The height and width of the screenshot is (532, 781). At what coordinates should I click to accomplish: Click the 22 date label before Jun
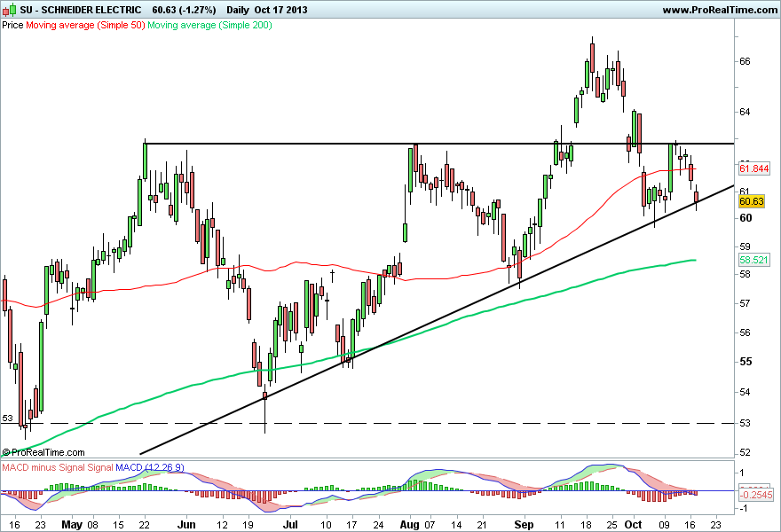[x=145, y=525]
